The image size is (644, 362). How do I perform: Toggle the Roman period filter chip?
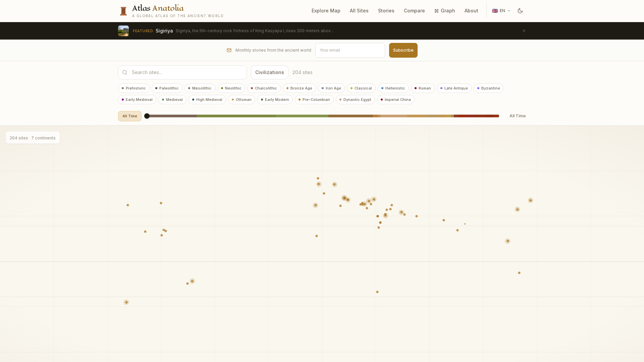pyautogui.click(x=423, y=88)
